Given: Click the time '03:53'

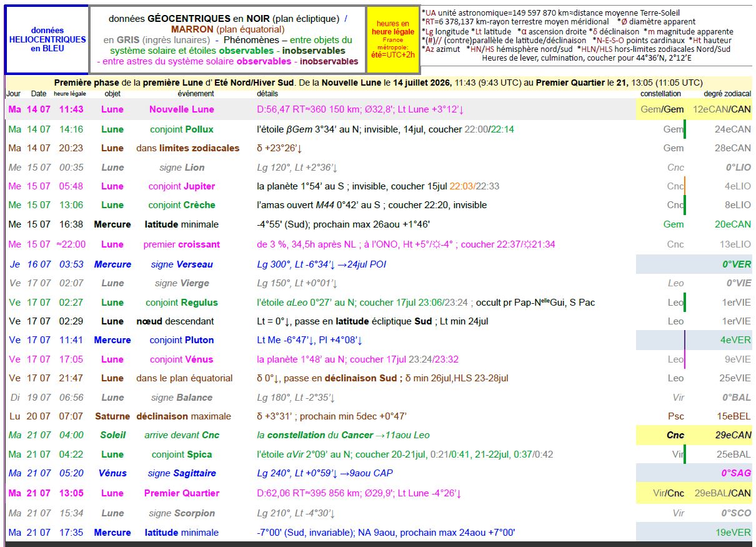Looking at the screenshot, I should pos(71,264).
